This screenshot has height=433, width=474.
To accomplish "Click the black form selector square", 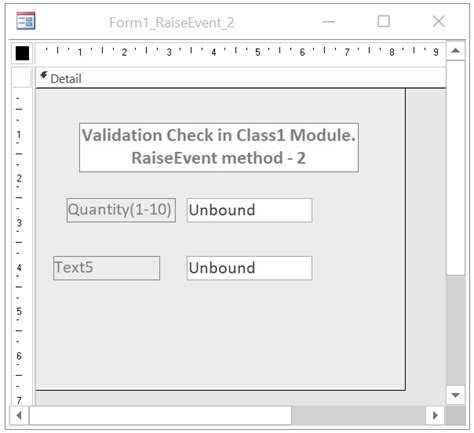I will pyautogui.click(x=22, y=53).
